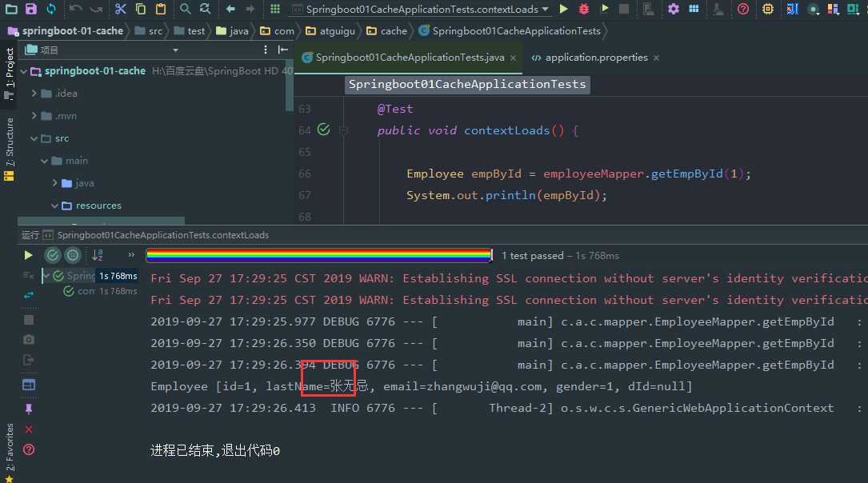Screen dimensions: 868x483
Task: Click the Forward navigation arrow
Action: (250, 9)
